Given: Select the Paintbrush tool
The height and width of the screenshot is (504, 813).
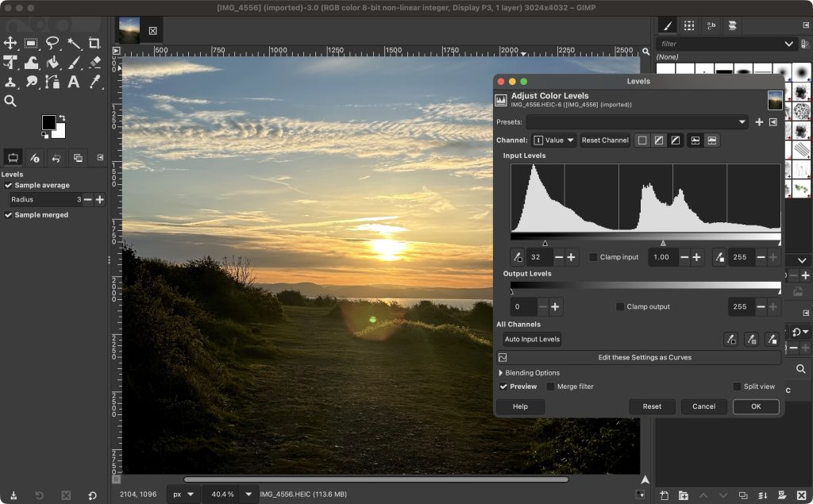Looking at the screenshot, I should point(74,63).
